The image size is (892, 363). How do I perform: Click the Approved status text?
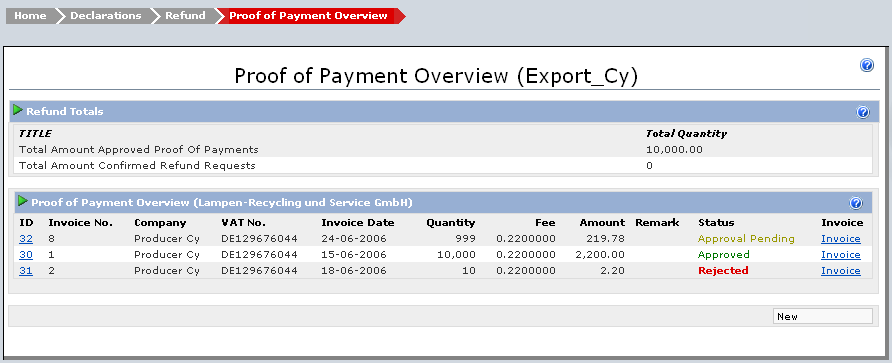tap(724, 255)
